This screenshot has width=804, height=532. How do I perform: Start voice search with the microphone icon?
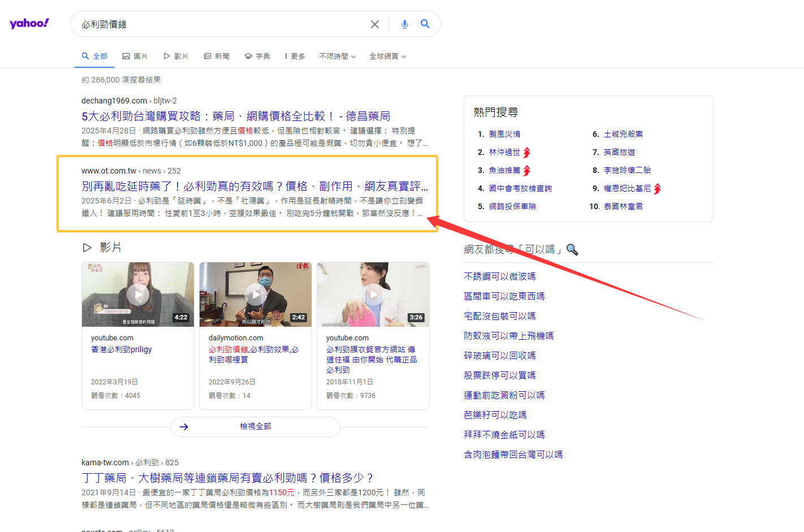pos(405,24)
